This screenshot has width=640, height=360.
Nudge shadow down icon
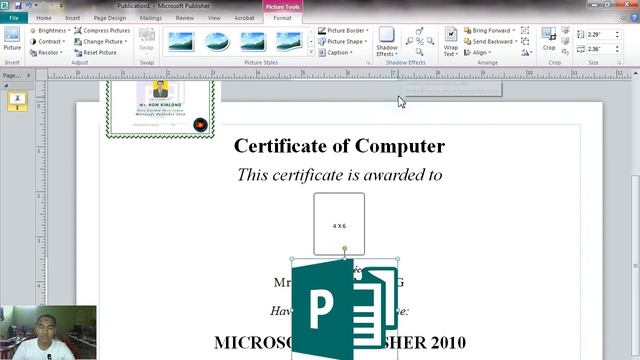(420, 52)
